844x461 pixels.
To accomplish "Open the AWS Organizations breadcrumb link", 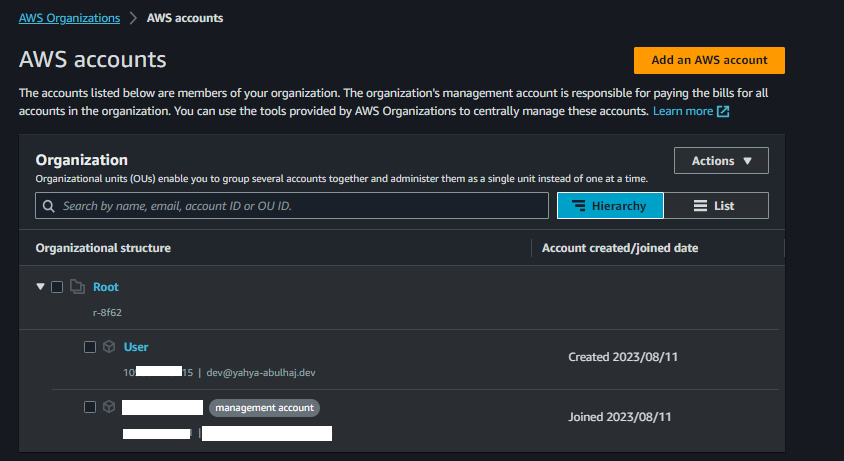I will click(x=69, y=18).
